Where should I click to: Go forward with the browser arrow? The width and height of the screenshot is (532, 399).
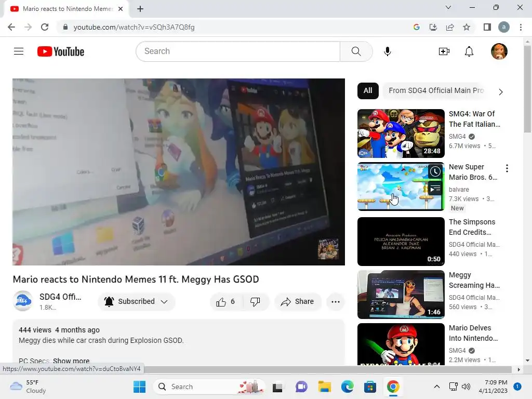click(28, 27)
